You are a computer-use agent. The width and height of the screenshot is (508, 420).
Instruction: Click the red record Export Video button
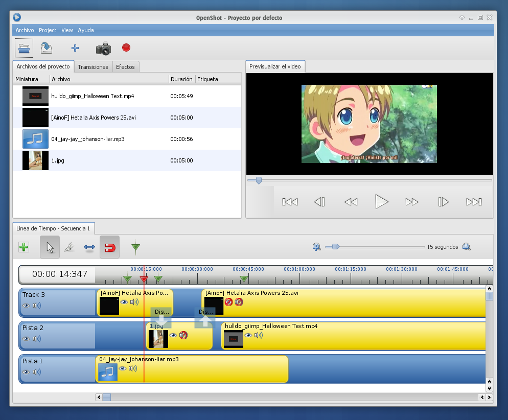click(126, 48)
